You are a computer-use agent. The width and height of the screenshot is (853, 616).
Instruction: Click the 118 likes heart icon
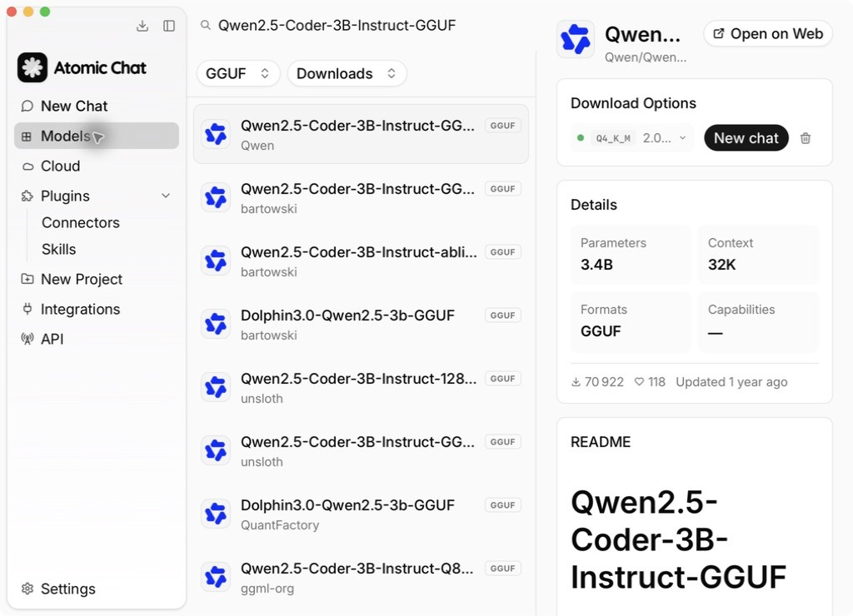tap(640, 382)
